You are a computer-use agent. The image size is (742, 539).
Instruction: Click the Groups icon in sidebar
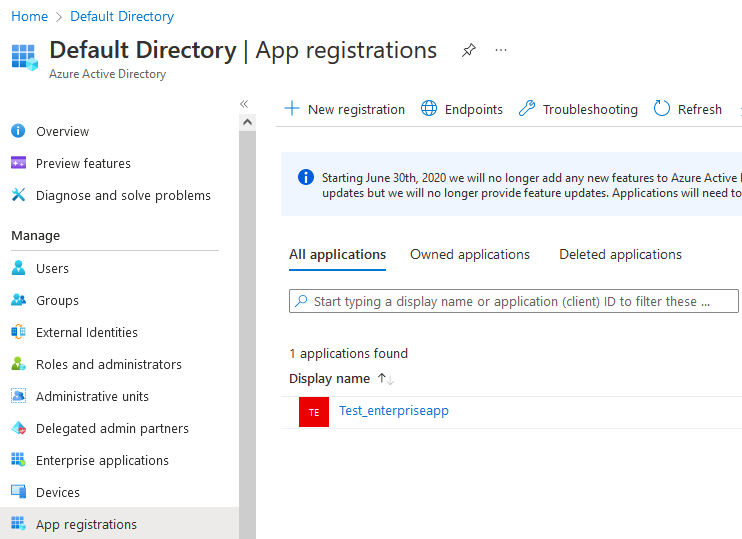tap(18, 300)
